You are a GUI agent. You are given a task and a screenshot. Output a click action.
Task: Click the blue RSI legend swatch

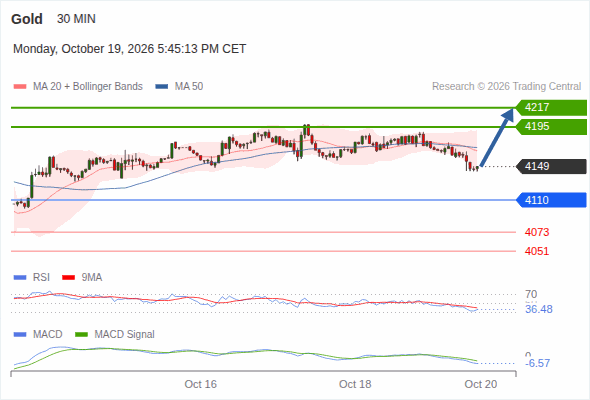click(20, 278)
